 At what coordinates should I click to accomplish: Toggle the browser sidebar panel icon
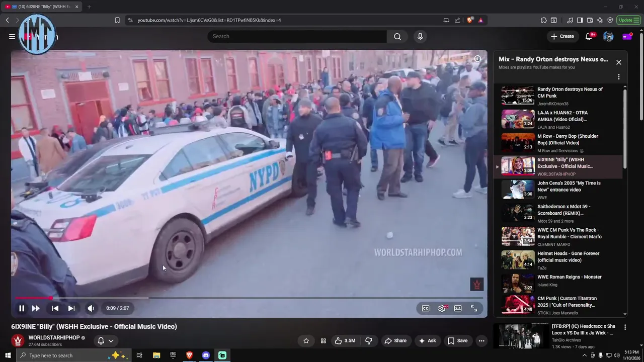coord(580,20)
